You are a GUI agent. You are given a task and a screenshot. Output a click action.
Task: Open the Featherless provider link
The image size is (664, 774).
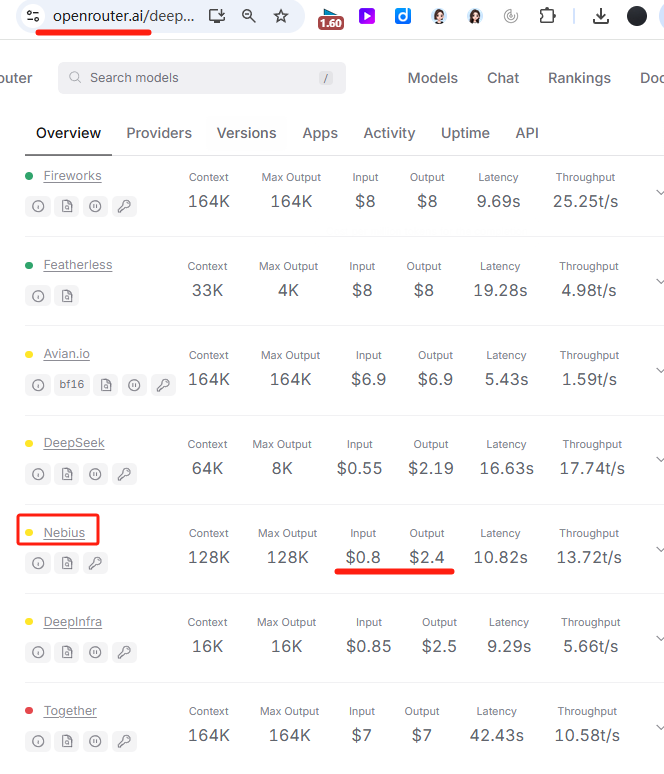tap(78, 265)
